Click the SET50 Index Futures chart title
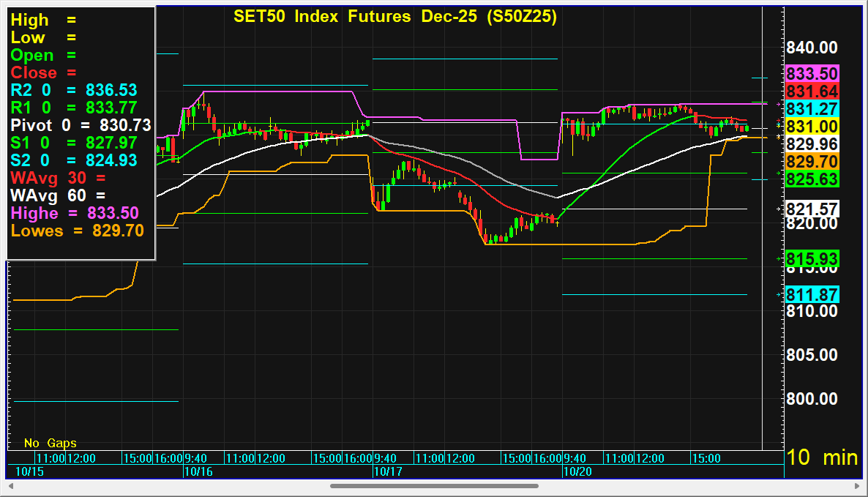The height and width of the screenshot is (497, 868). (395, 17)
